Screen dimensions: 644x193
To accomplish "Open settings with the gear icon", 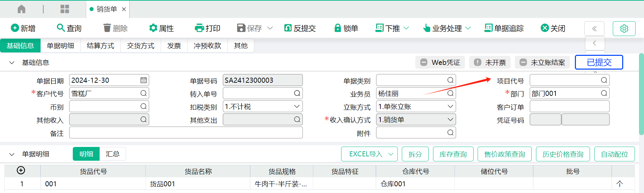I will pyautogui.click(x=624, y=29).
